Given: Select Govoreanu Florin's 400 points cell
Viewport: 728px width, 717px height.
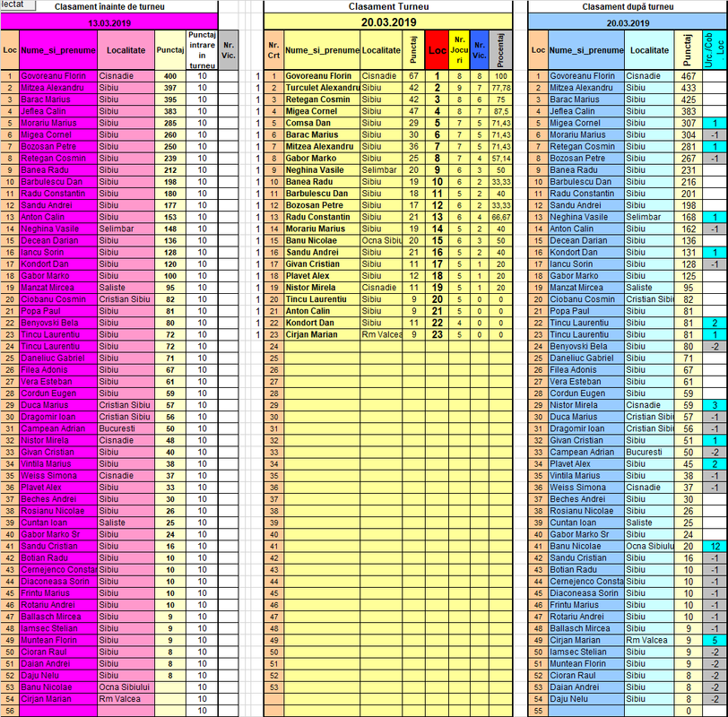Looking at the screenshot, I should coord(170,76).
